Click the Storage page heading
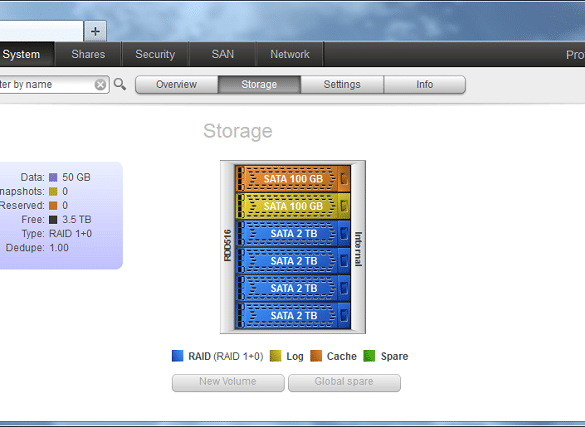 [x=238, y=131]
